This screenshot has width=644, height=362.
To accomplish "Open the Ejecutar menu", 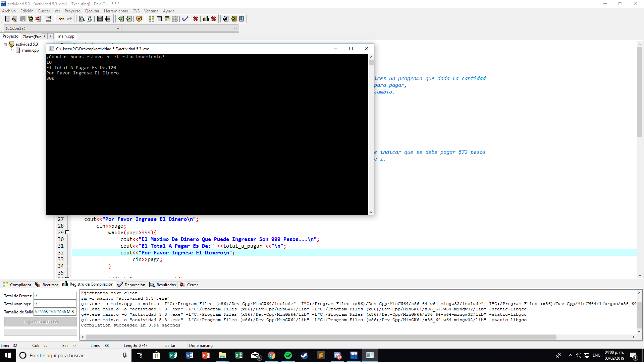I will 92,11.
